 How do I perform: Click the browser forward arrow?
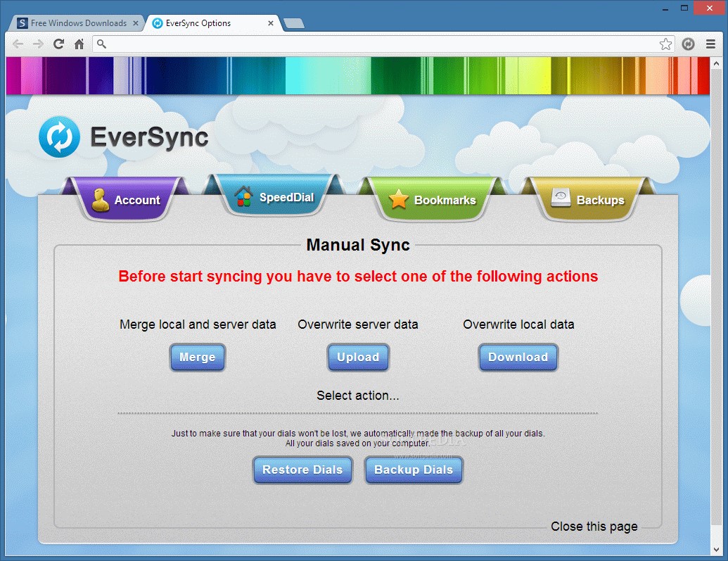pyautogui.click(x=38, y=44)
